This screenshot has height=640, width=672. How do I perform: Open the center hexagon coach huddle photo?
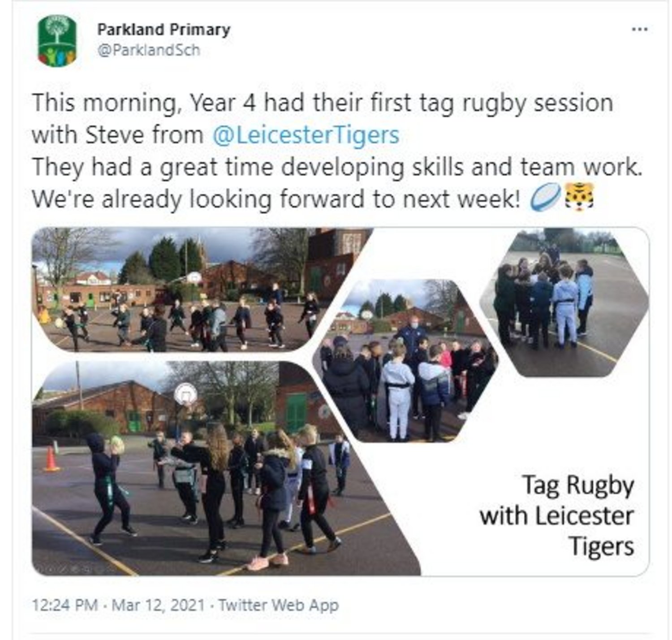pos(405,361)
